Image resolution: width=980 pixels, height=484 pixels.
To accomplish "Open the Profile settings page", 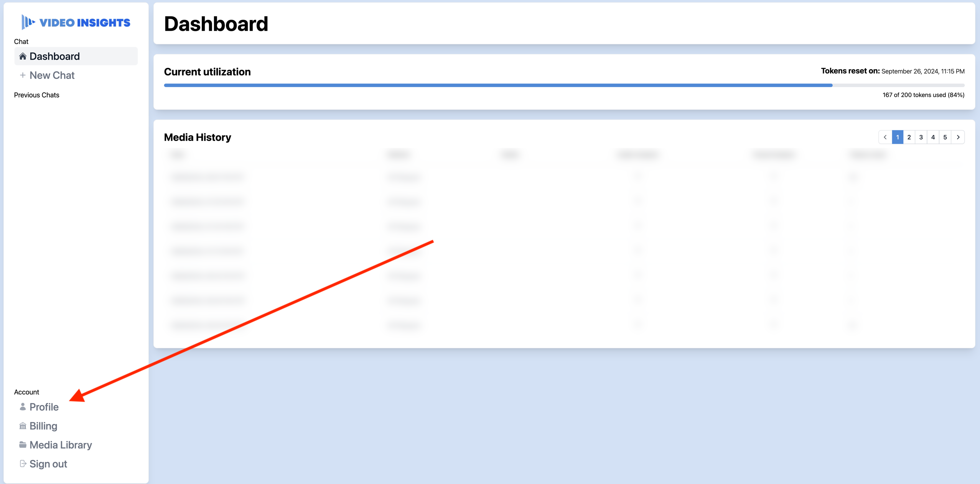I will click(44, 407).
